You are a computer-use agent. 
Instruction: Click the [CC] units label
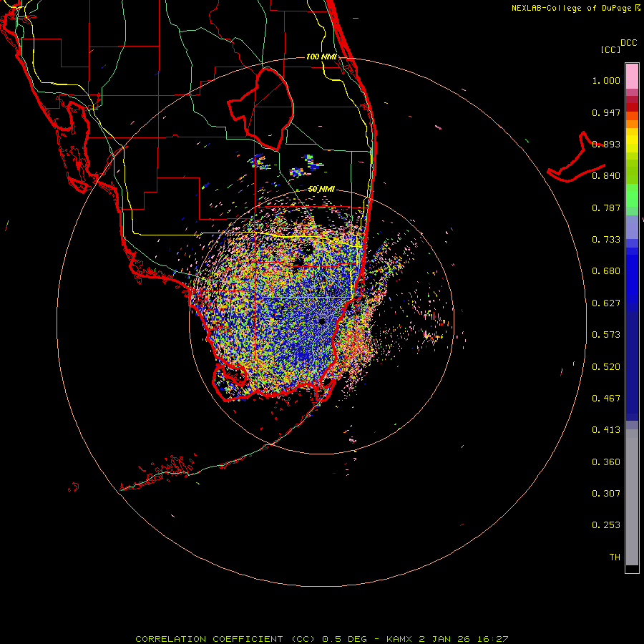(x=610, y=49)
